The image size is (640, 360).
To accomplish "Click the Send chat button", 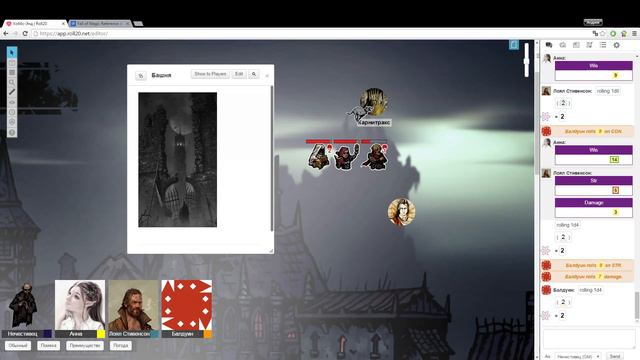I will tap(615, 357).
